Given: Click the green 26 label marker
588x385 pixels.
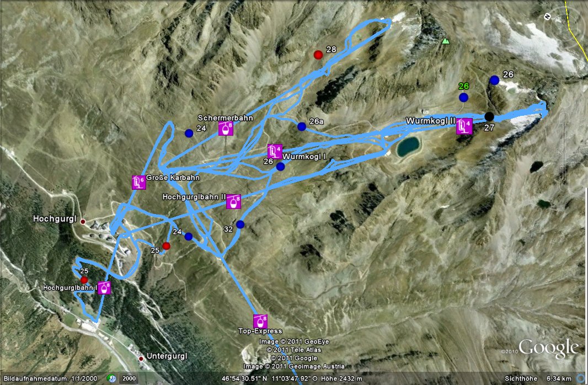Looking at the screenshot, I should coord(463,86).
